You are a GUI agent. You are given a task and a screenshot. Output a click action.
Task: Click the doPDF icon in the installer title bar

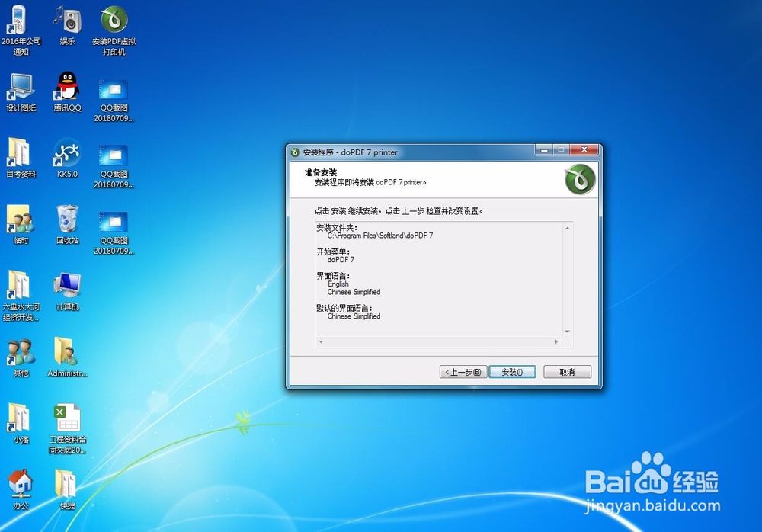pos(295,152)
